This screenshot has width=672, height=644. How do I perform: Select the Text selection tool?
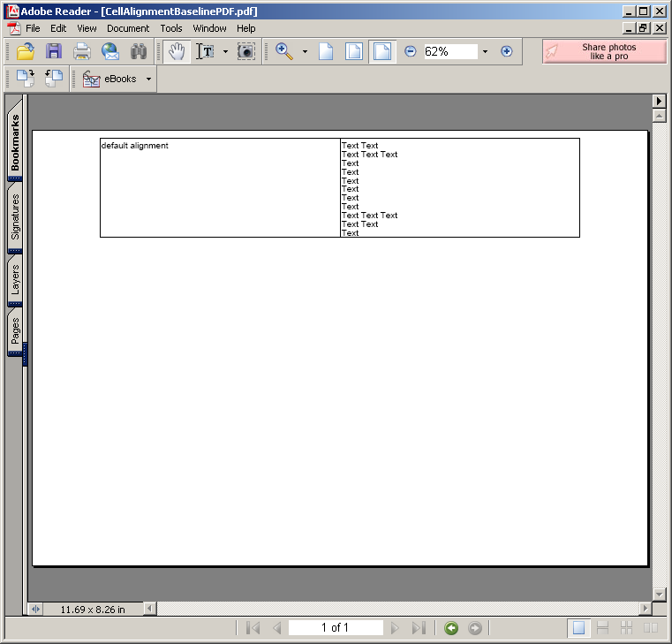[x=205, y=51]
